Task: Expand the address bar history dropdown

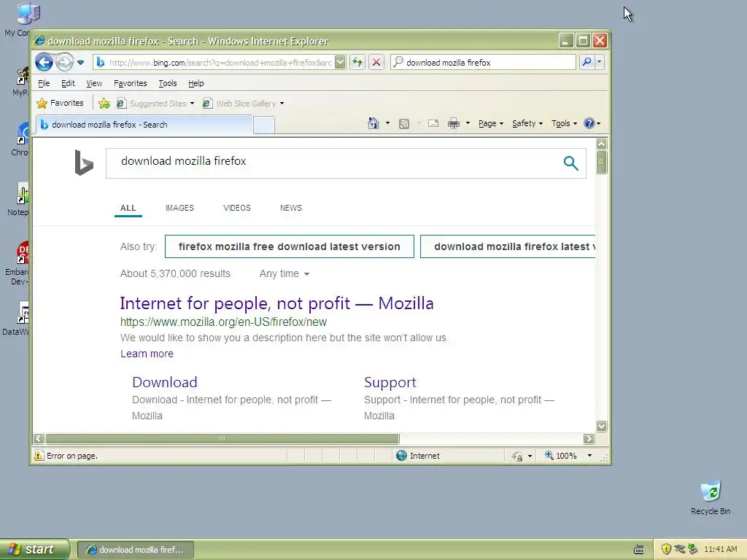Action: click(340, 63)
